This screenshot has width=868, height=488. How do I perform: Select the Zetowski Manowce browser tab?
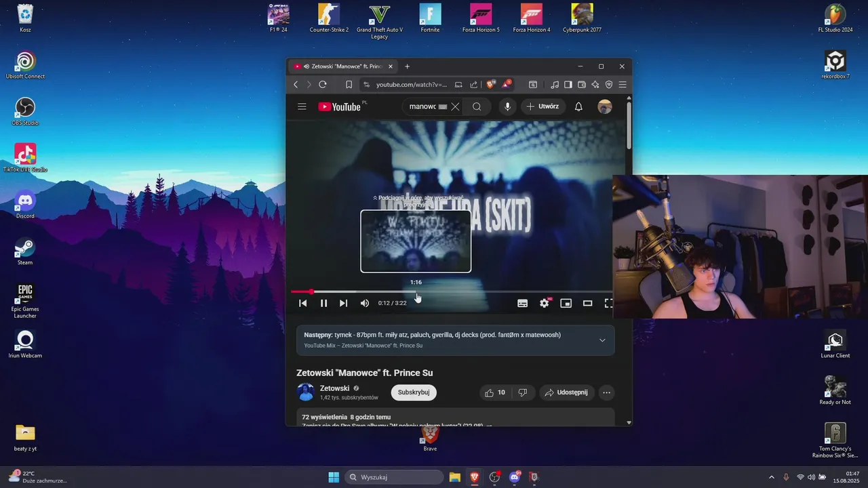343,66
